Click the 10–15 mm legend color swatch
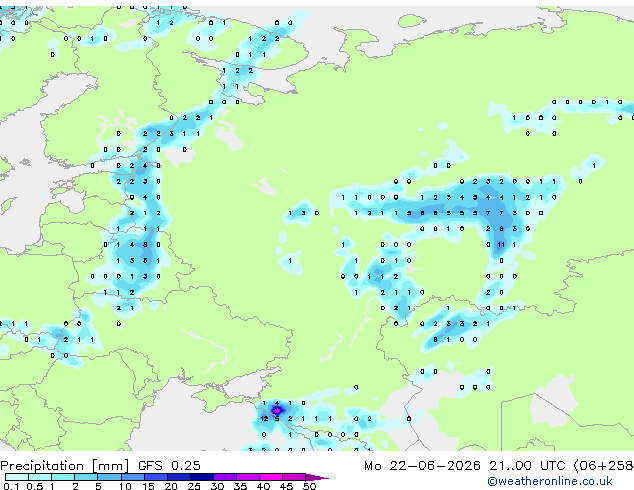The width and height of the screenshot is (634, 490). 132,477
